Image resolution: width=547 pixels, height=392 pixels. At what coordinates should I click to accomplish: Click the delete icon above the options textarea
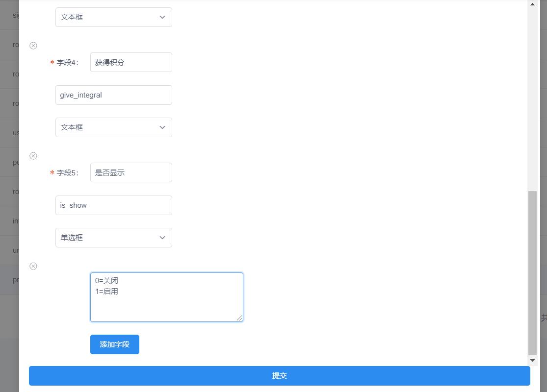[x=33, y=266]
